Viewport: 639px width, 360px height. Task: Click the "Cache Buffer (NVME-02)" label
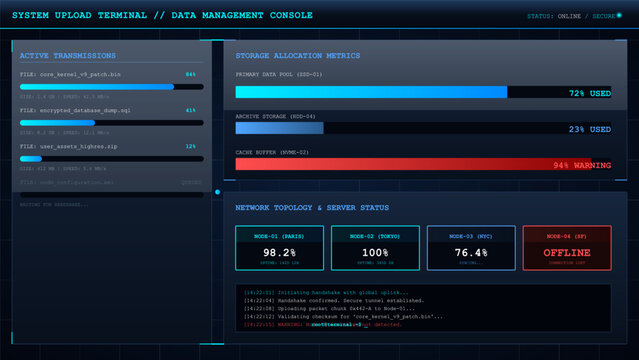coord(272,152)
